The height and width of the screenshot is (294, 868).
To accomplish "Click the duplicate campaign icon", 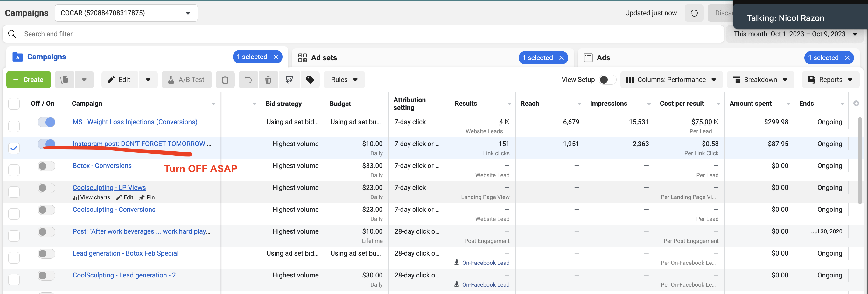I will (x=64, y=80).
